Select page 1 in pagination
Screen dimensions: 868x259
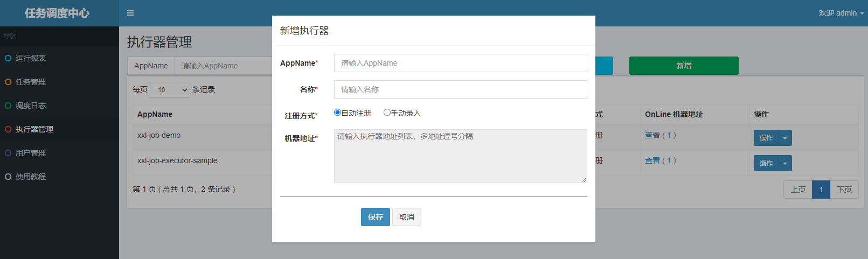(821, 190)
